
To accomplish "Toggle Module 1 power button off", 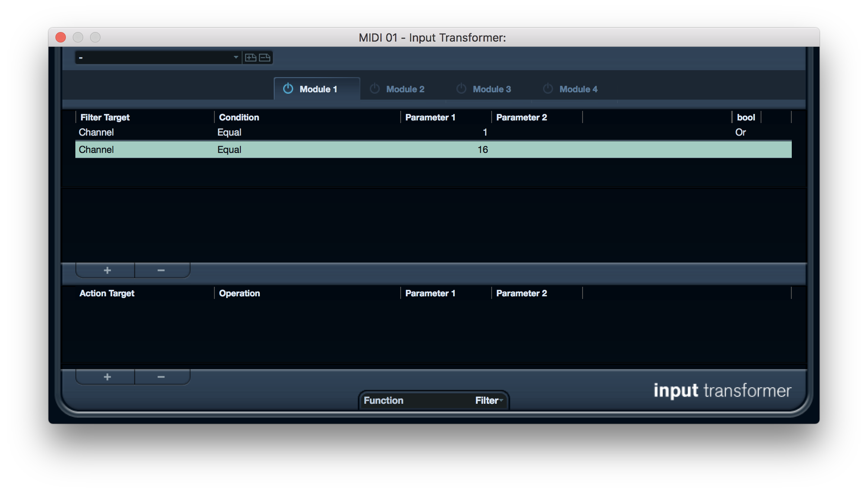I will 288,89.
